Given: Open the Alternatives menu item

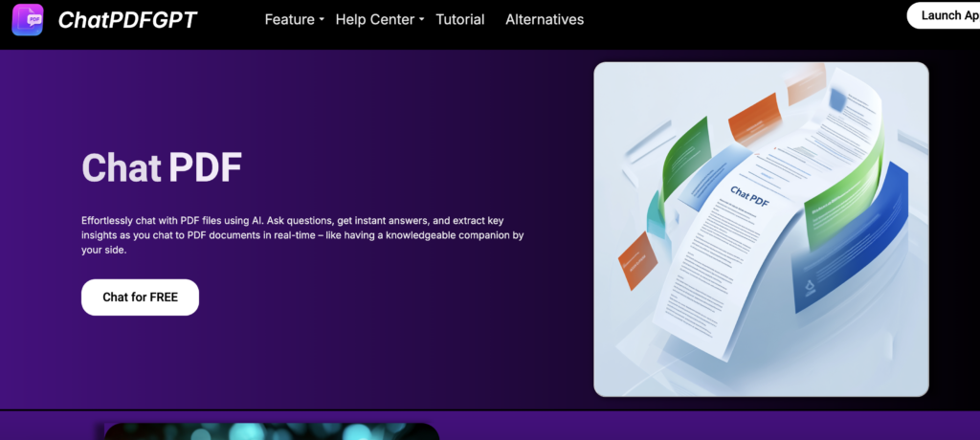Looking at the screenshot, I should [x=545, y=19].
